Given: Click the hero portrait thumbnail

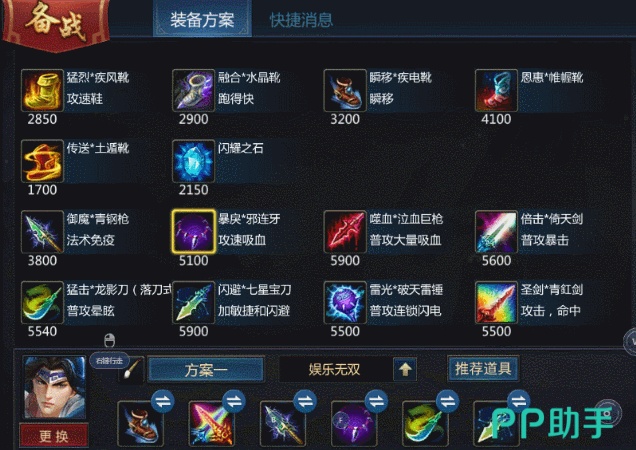Looking at the screenshot, I should coord(55,387).
